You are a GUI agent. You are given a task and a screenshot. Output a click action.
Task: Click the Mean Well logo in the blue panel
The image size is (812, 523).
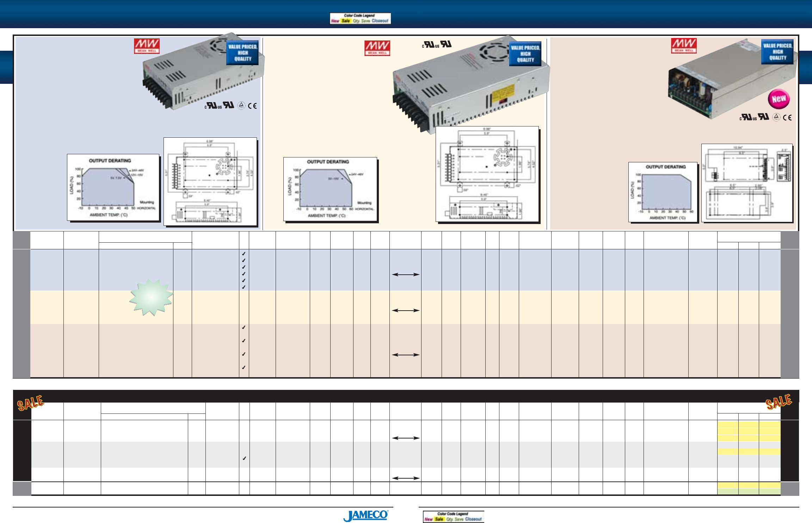click(x=147, y=46)
